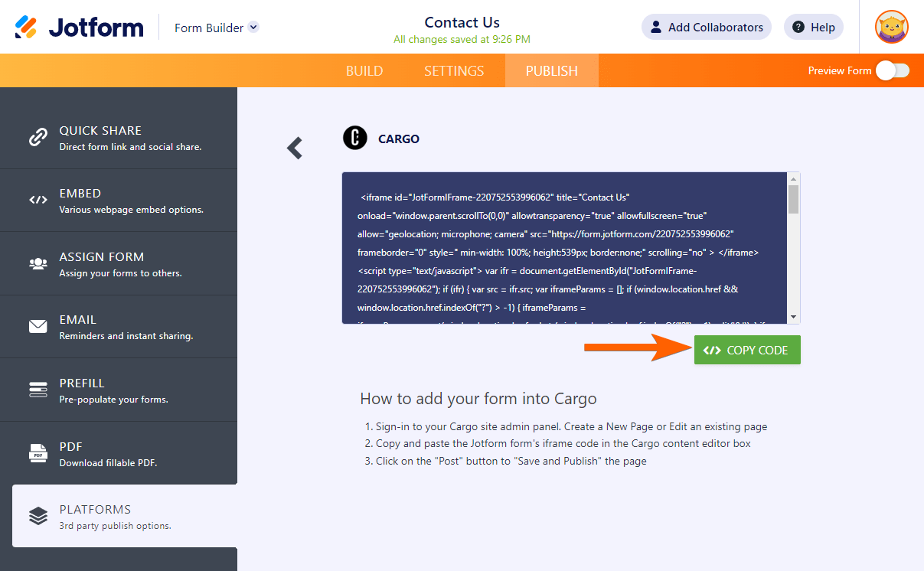
Task: Click the Assign Form people icon
Action: [38, 263]
